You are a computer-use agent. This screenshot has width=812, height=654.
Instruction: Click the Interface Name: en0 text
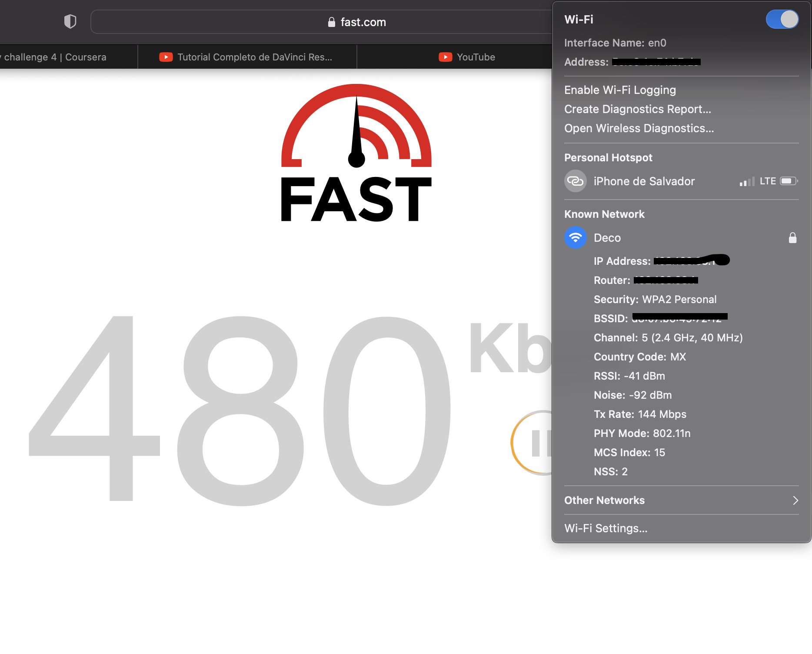coord(615,43)
